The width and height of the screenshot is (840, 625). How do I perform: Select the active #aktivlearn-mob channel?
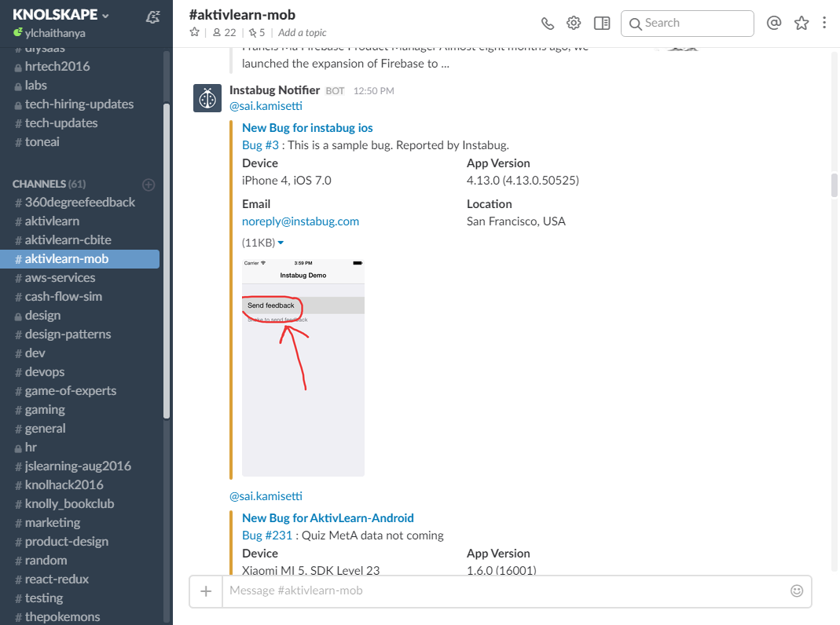pyautogui.click(x=80, y=259)
